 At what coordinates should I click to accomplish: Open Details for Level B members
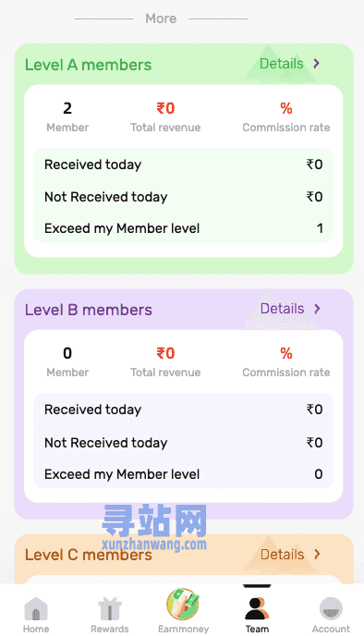coord(282,309)
